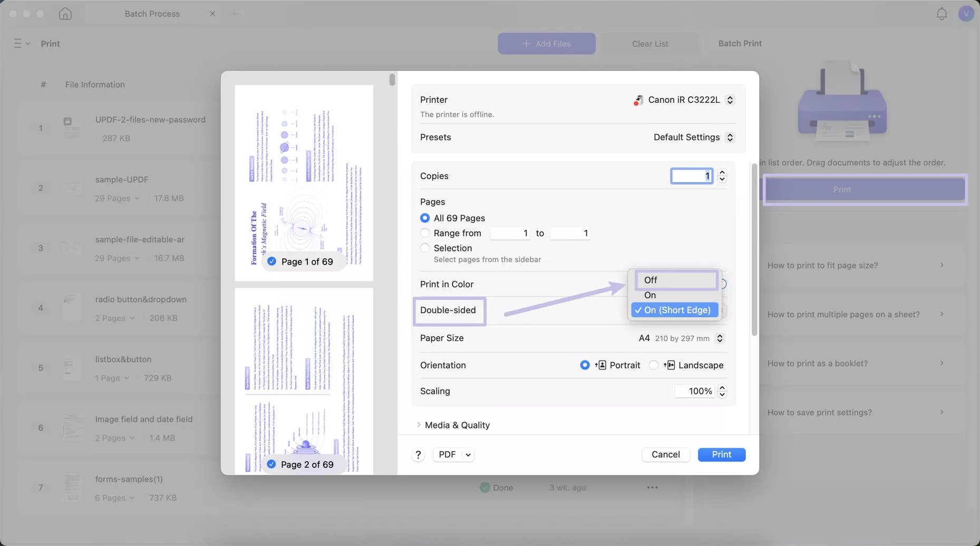Open How to print as a booklet
The image size is (980, 546).
coord(856,364)
